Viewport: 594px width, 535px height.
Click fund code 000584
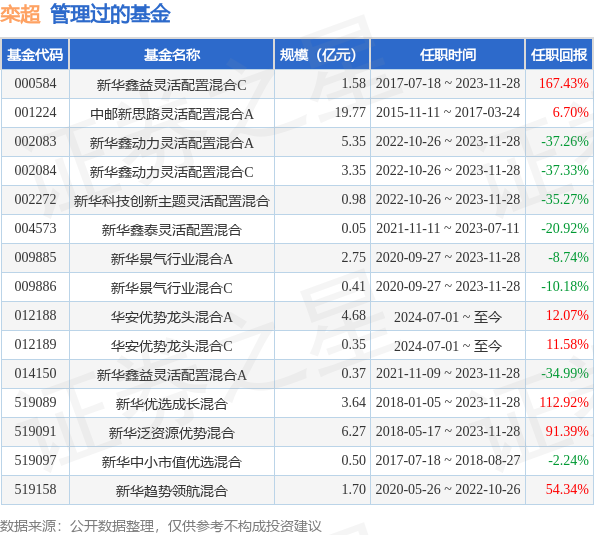pos(35,83)
